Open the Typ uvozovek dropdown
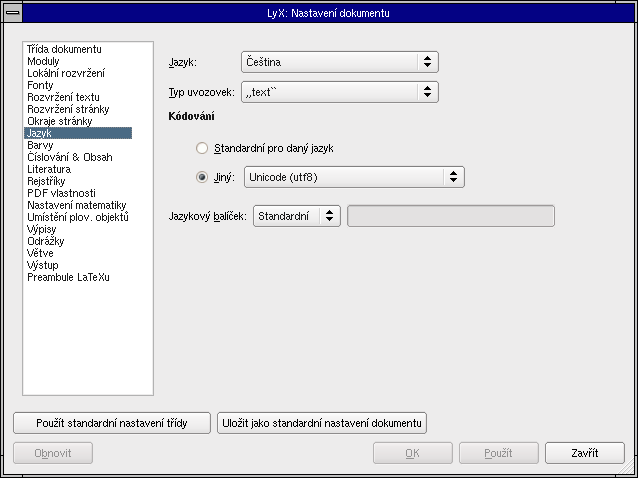 point(340,92)
